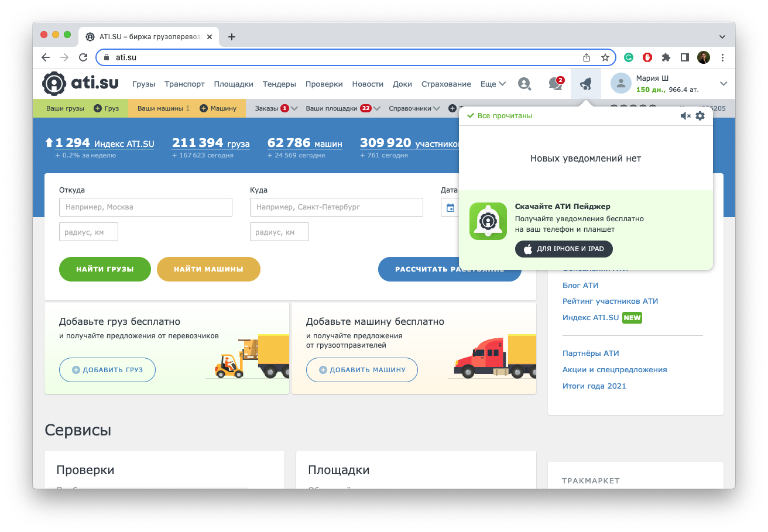Image resolution: width=768 pixels, height=532 pixels.
Task: Open the Проверки menu
Action: pyautogui.click(x=324, y=84)
